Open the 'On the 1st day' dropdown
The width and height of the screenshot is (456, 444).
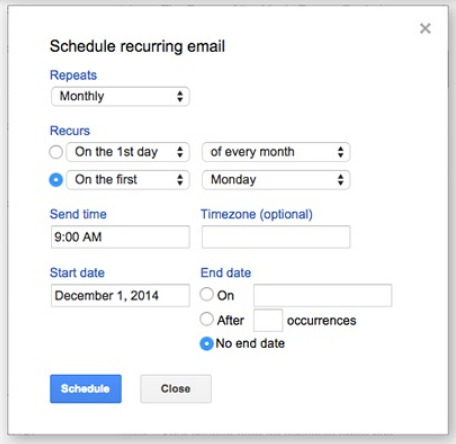tap(128, 152)
